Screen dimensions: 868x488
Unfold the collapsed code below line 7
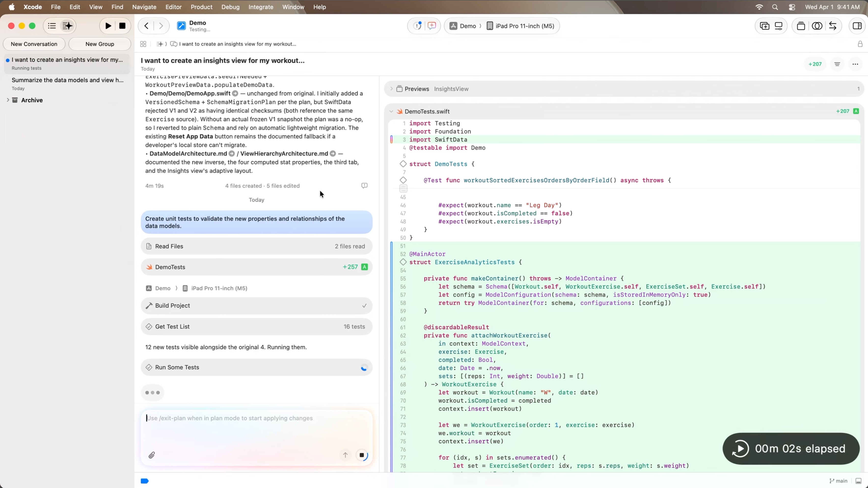tap(403, 189)
